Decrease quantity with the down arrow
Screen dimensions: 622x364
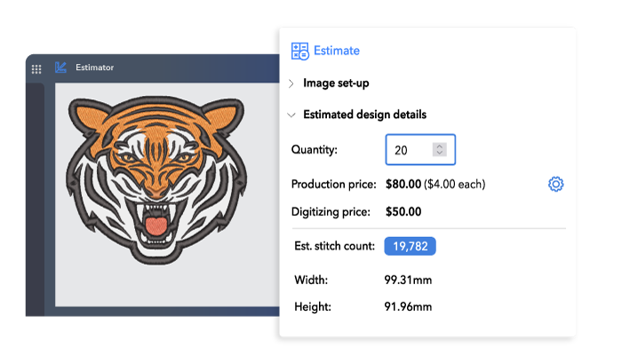[439, 154]
